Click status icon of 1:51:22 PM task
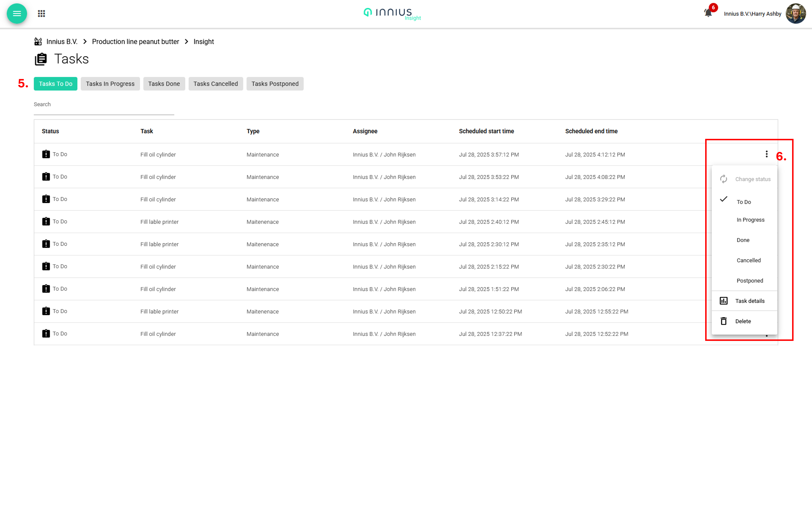812x507 pixels. tap(46, 289)
